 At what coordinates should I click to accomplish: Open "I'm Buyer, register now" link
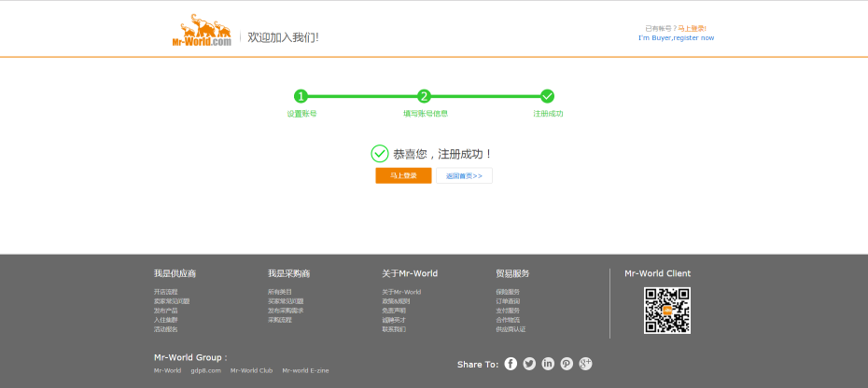[x=676, y=38]
